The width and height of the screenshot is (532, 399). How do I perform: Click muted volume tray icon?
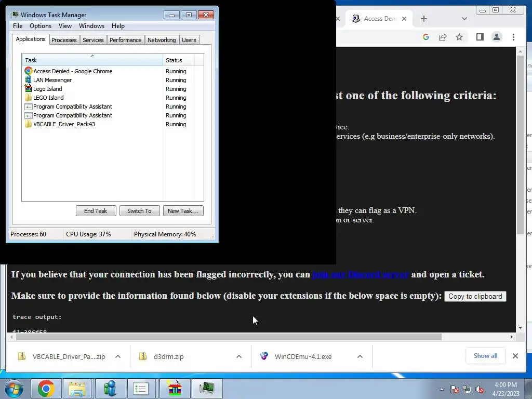point(479,389)
